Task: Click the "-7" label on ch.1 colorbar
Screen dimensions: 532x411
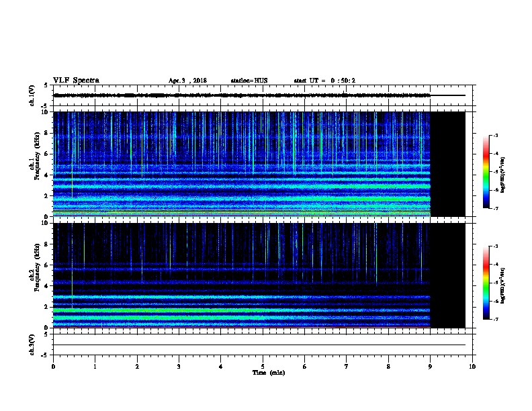Action: 496,208
